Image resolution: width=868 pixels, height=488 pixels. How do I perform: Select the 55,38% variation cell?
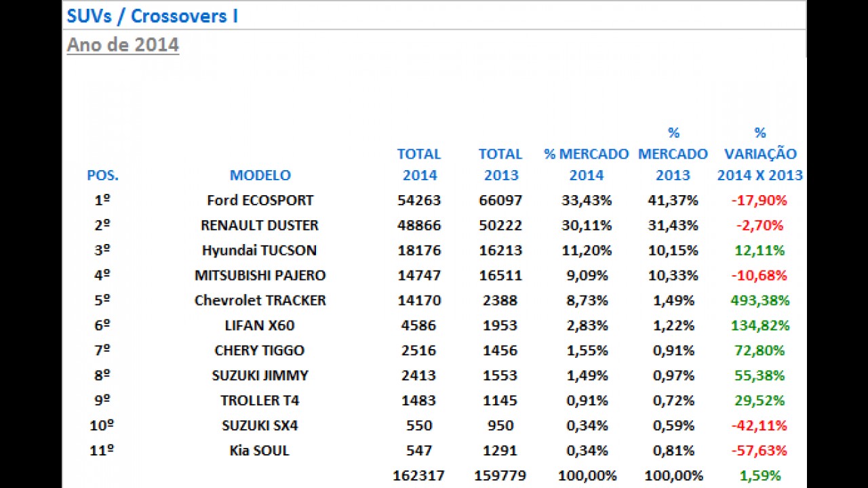[x=759, y=375]
